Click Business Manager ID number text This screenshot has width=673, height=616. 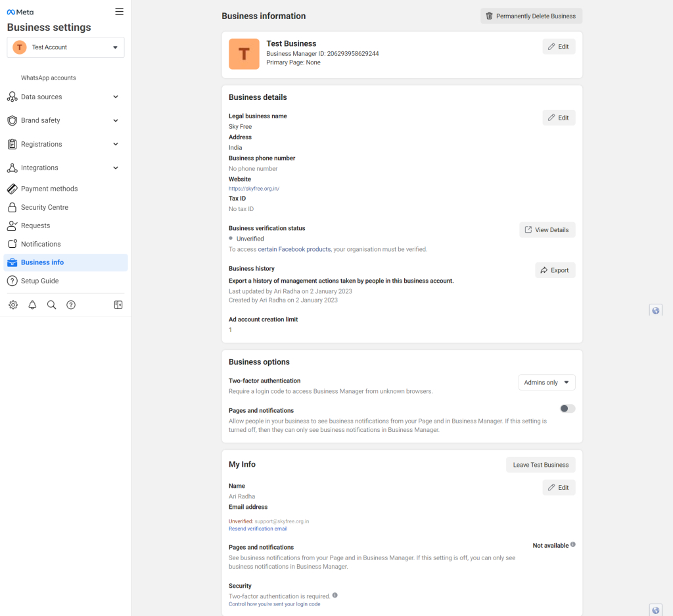click(353, 54)
